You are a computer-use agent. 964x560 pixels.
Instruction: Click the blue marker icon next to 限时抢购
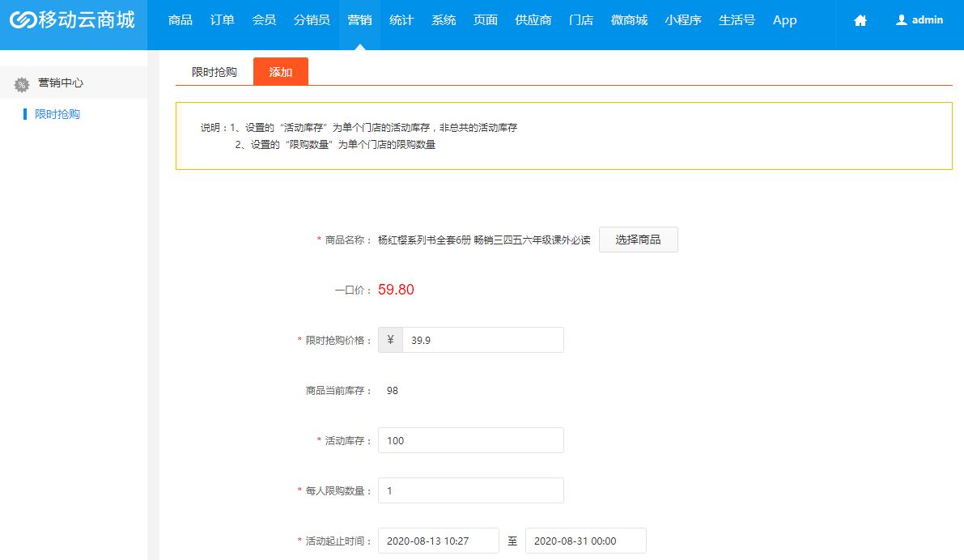click(25, 114)
